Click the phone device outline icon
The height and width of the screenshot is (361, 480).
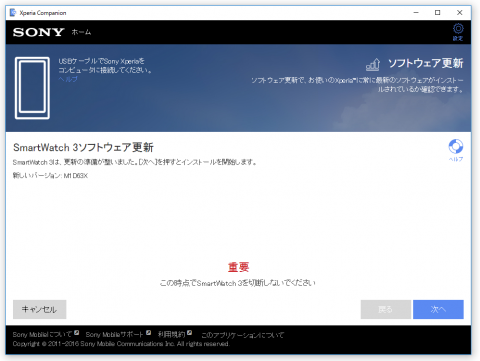point(32,88)
